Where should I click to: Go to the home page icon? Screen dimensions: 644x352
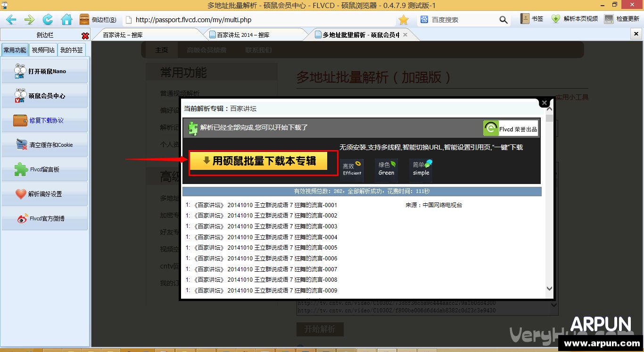click(x=66, y=19)
